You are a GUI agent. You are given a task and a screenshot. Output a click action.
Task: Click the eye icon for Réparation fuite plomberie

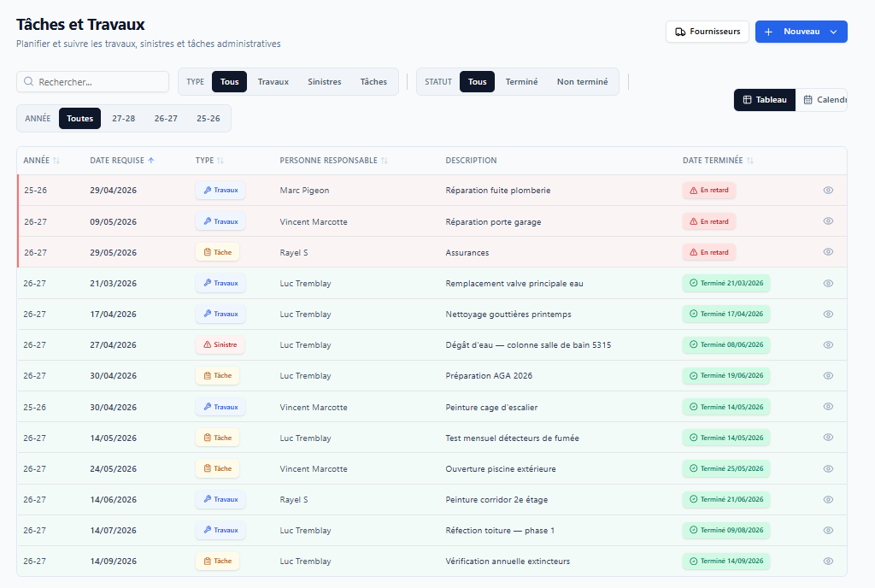click(828, 191)
